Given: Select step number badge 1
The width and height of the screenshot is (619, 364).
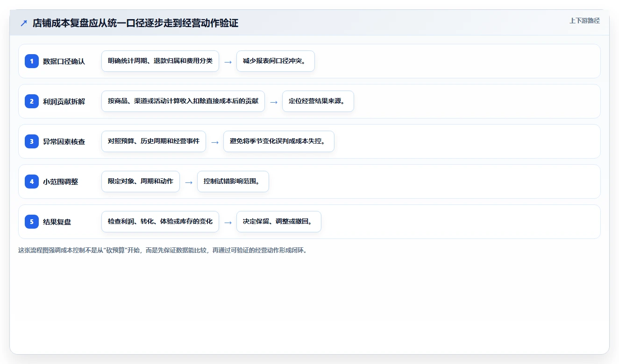Looking at the screenshot, I should (32, 61).
